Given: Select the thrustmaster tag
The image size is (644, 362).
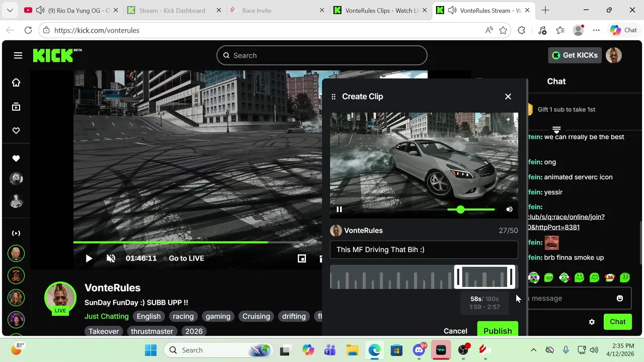Looking at the screenshot, I should (x=152, y=331).
